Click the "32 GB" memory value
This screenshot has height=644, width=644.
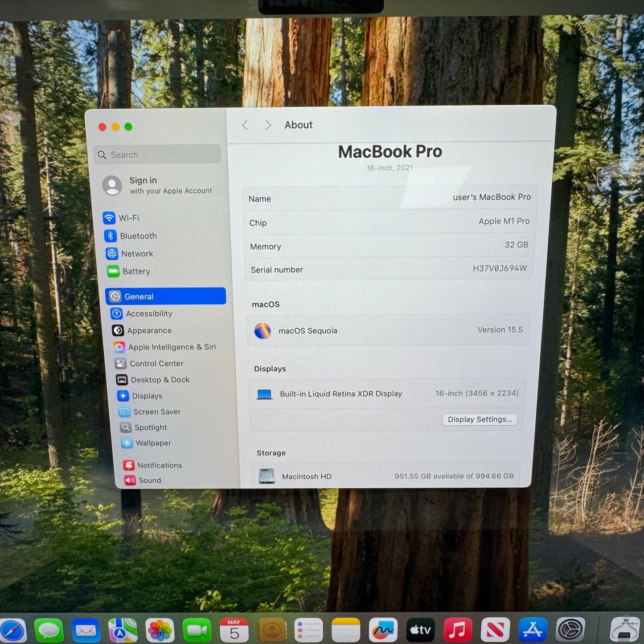(516, 245)
